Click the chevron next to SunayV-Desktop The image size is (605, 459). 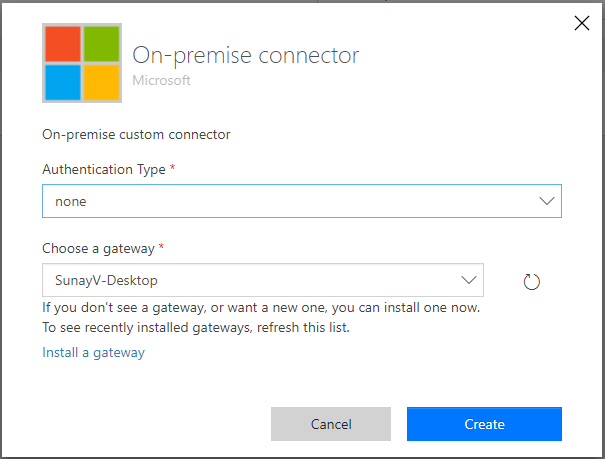click(x=469, y=280)
